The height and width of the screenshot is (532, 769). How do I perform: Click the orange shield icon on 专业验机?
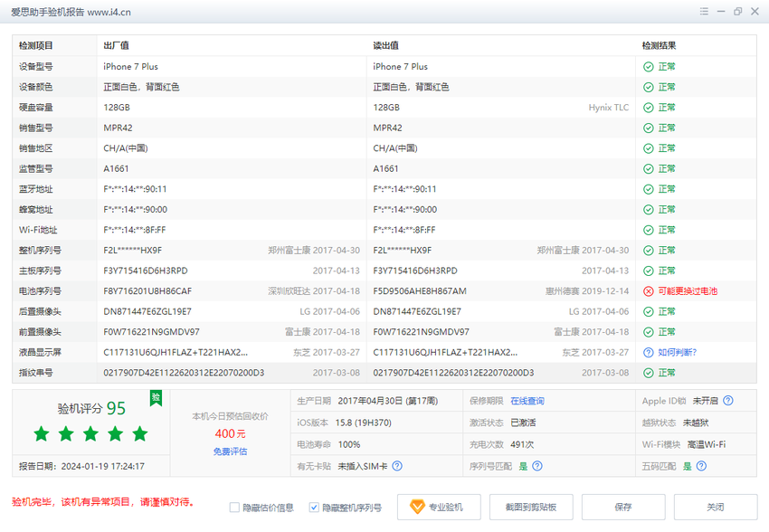pyautogui.click(x=417, y=507)
